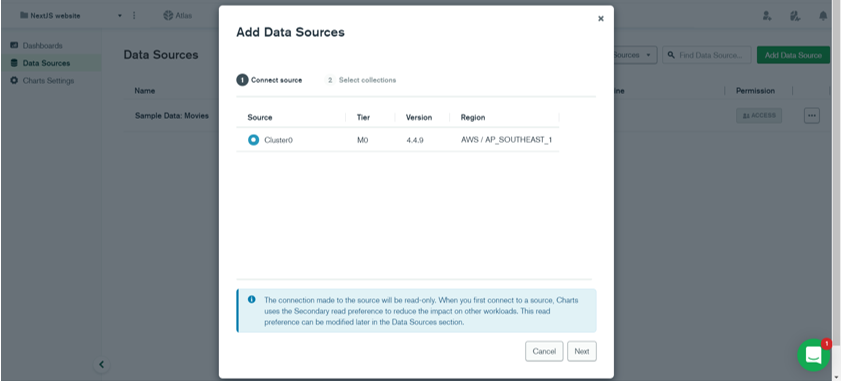845x382 pixels.
Task: Click the Dashboards icon in sidebar
Action: click(14, 46)
